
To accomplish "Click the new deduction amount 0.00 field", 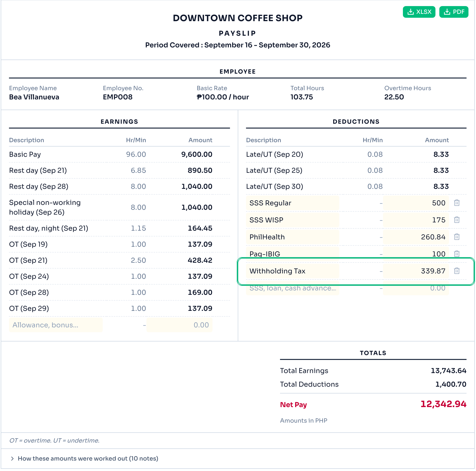I will pos(416,288).
